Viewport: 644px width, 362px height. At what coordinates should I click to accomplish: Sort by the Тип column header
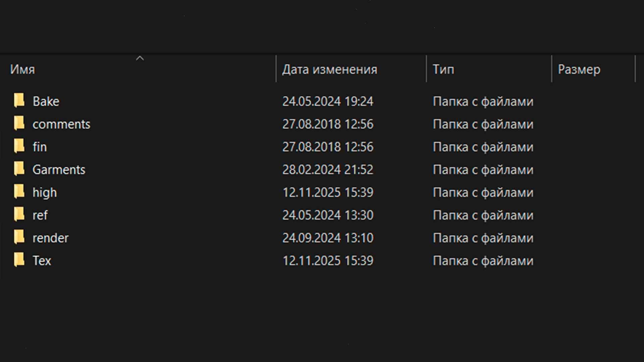[443, 69]
